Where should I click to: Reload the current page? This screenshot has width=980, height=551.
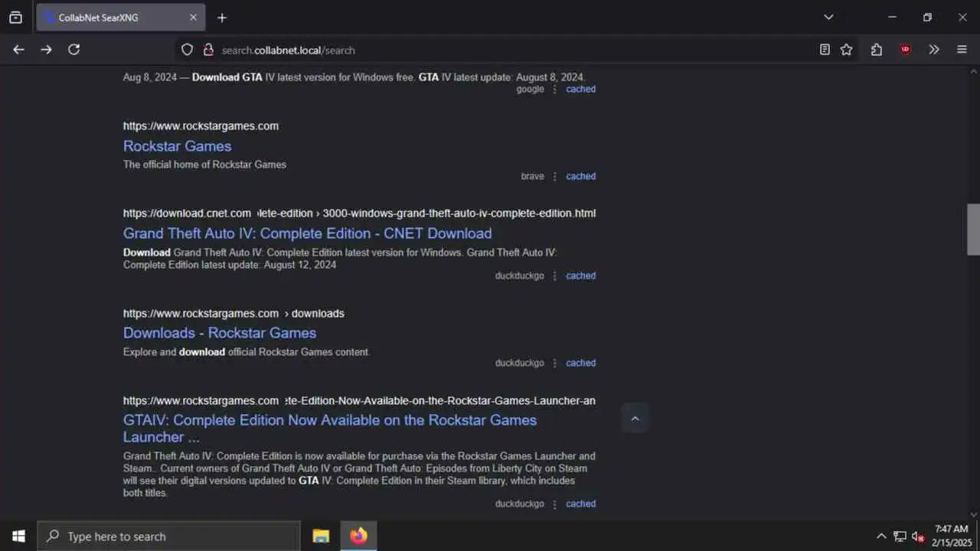pyautogui.click(x=73, y=50)
